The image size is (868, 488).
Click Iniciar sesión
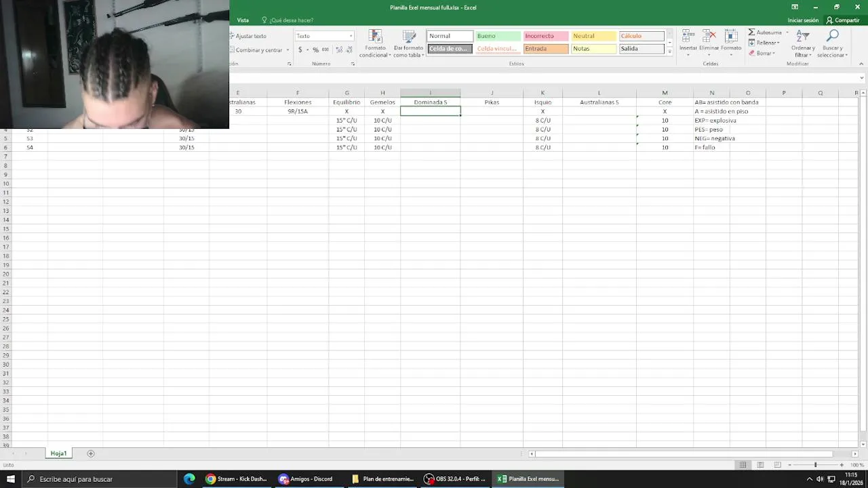(803, 20)
